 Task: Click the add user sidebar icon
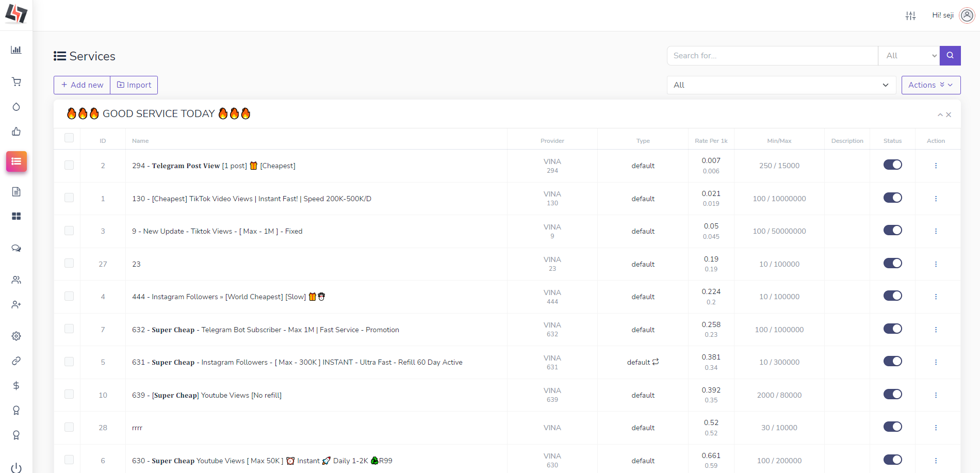click(16, 305)
